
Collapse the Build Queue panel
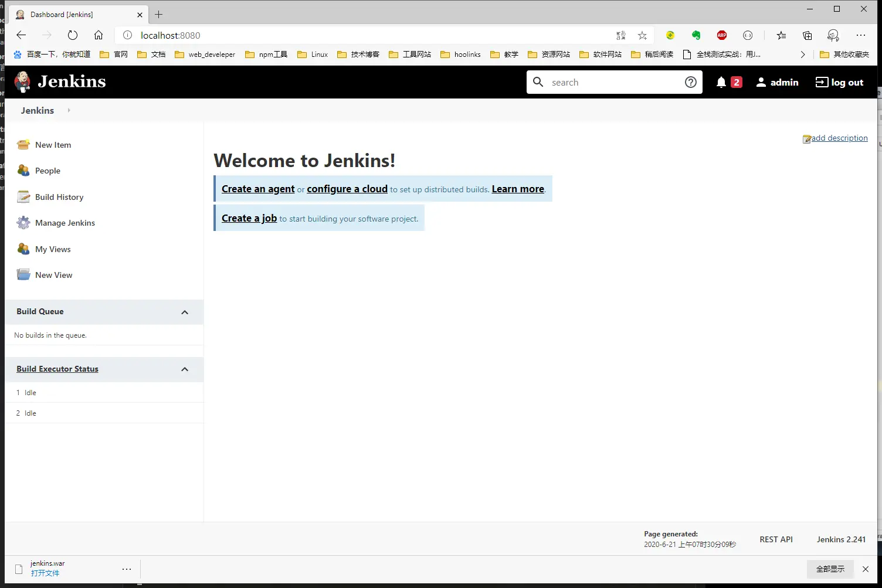[185, 312]
